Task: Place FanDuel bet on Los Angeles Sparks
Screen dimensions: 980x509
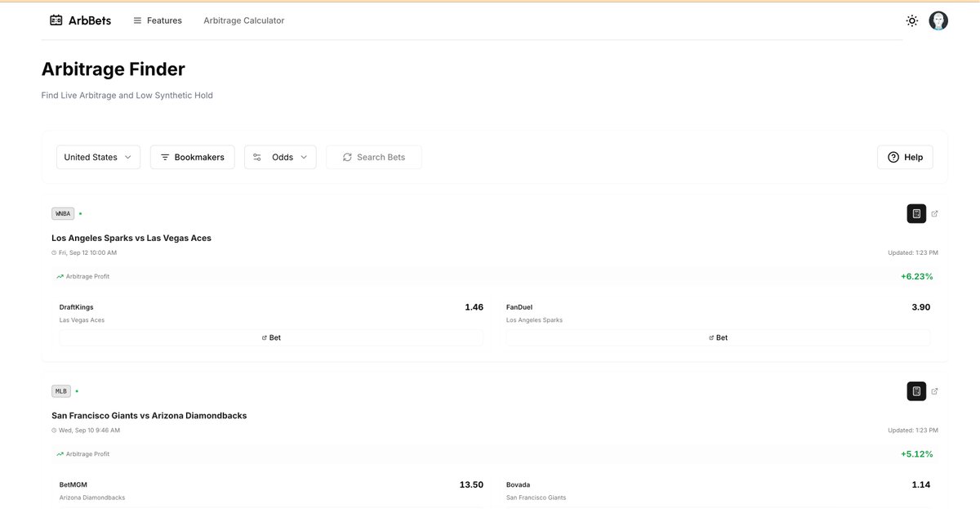Action: pyautogui.click(x=718, y=337)
